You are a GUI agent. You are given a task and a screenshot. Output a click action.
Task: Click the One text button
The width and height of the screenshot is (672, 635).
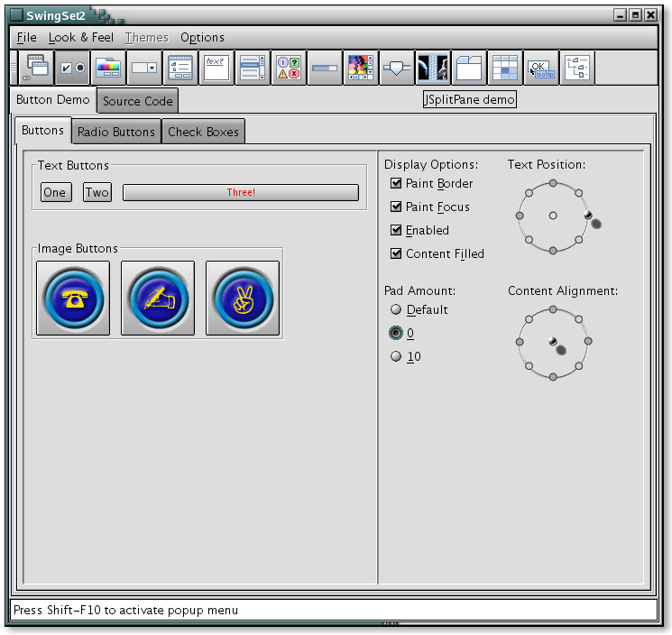[x=55, y=192]
